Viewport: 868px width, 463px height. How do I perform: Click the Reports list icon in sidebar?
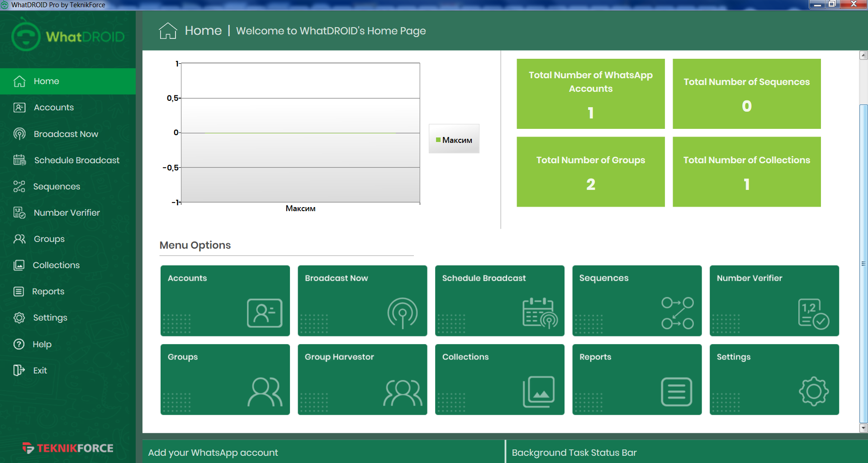pos(19,291)
